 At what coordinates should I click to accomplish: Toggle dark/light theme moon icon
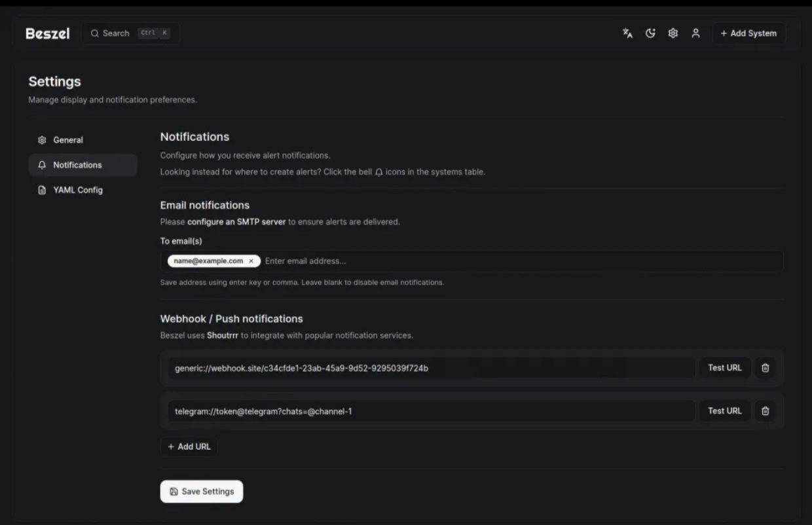click(x=650, y=33)
